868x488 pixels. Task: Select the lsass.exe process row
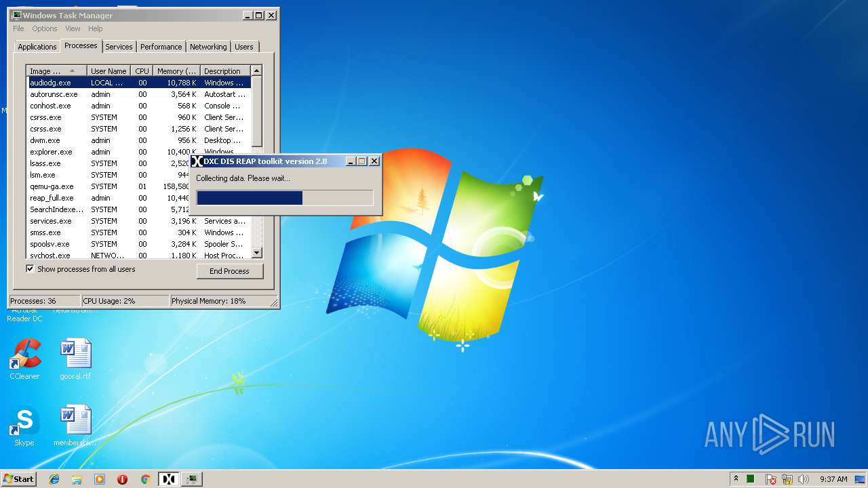[x=108, y=163]
